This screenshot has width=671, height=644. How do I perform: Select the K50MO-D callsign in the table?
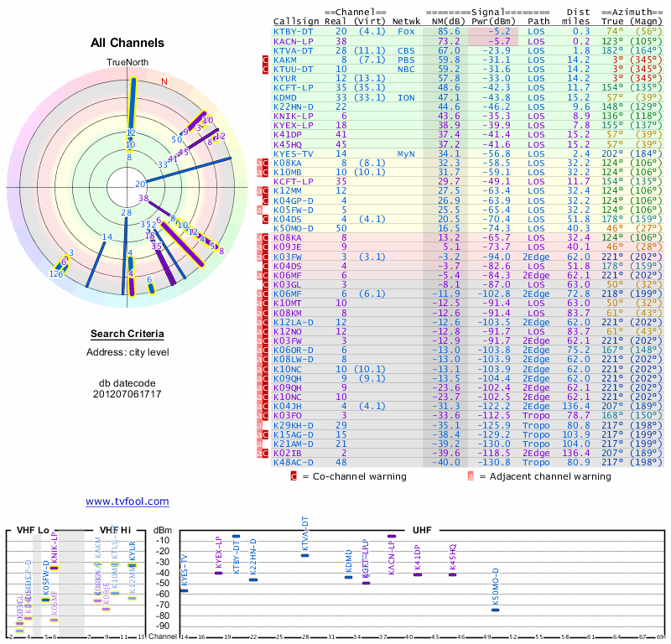click(294, 228)
